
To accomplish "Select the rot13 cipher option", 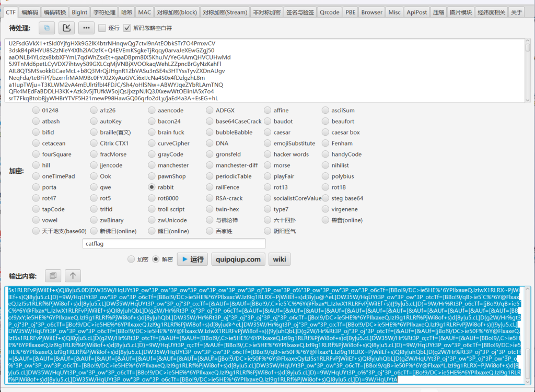I will (x=268, y=187).
